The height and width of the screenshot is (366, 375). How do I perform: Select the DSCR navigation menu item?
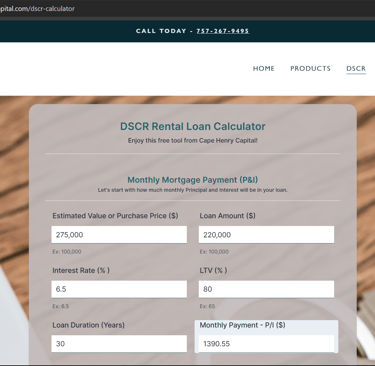[x=356, y=68]
